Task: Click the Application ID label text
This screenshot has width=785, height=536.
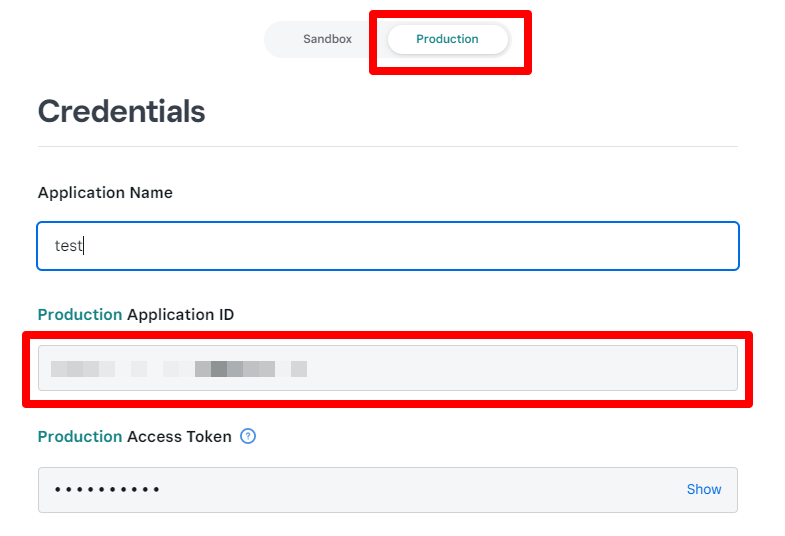Action: point(181,315)
